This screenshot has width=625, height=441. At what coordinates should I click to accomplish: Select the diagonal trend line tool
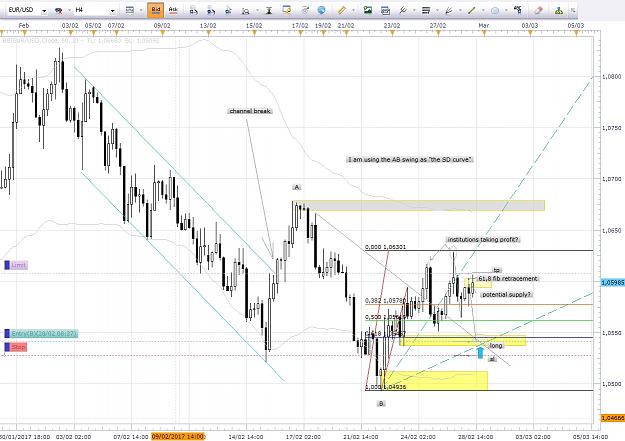pos(472,10)
